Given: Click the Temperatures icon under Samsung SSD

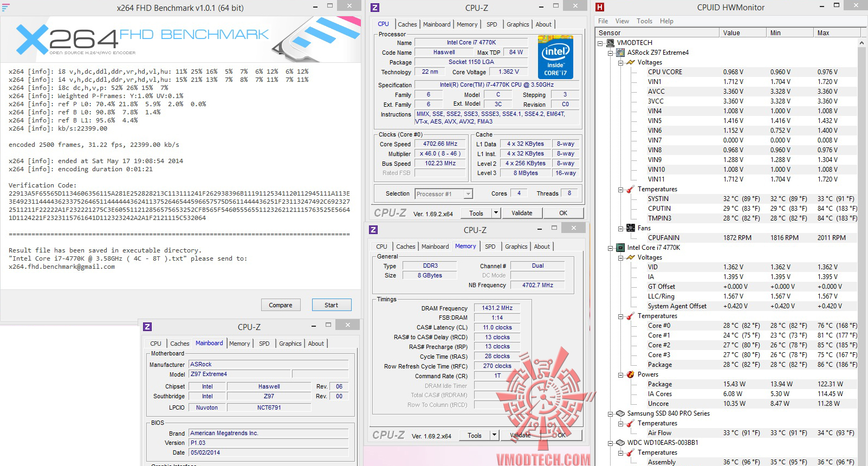Looking at the screenshot, I should pos(631,423).
